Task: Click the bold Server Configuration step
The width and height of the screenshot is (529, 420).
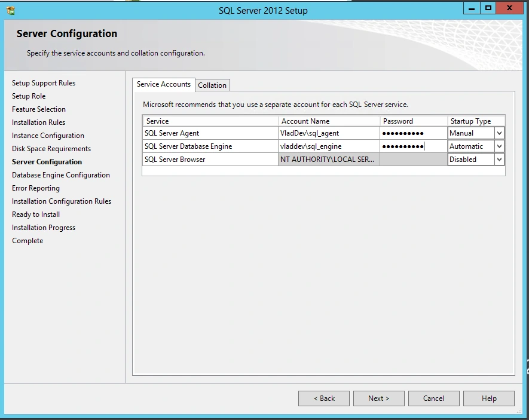Action: click(47, 162)
